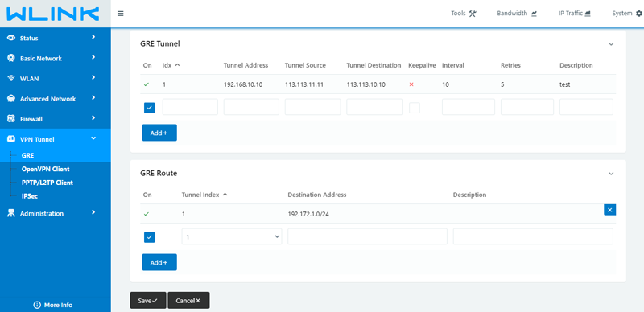
Task: Expand Status menu chevron
Action: 93,37
